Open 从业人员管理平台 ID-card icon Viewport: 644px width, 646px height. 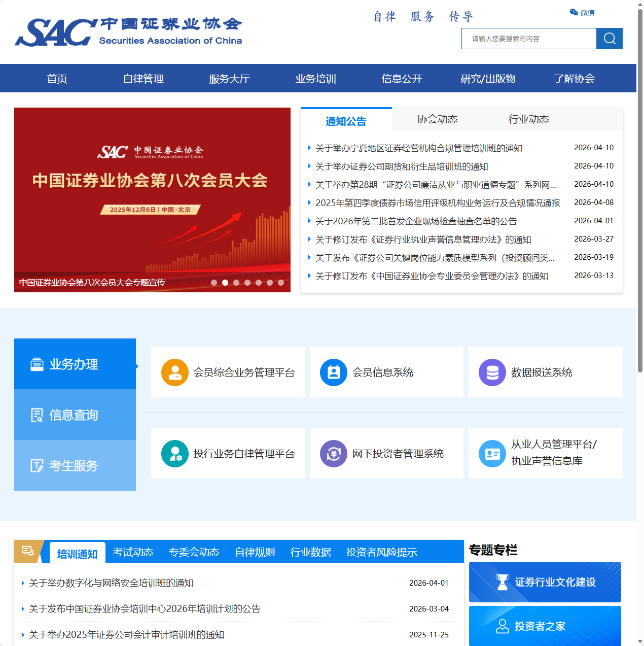(x=492, y=453)
